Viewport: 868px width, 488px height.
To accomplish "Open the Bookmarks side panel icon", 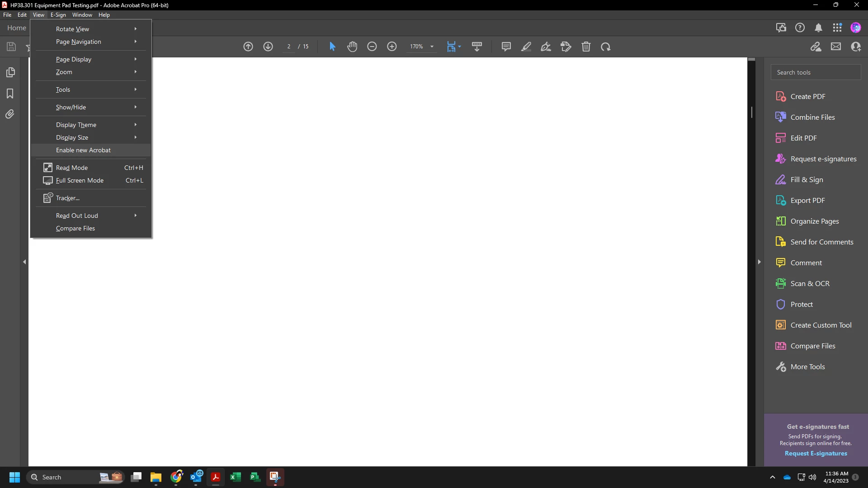I will [x=10, y=94].
